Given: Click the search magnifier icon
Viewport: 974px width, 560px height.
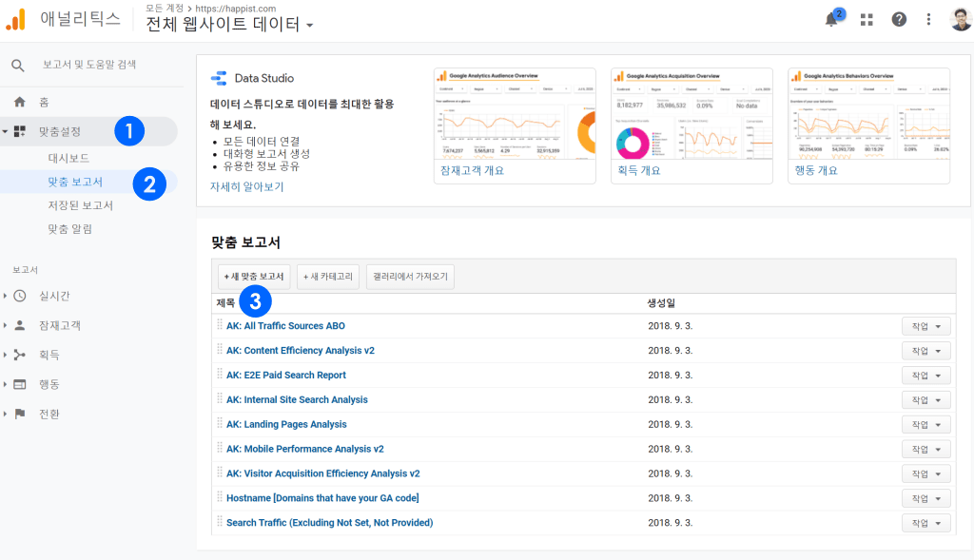Looking at the screenshot, I should [x=19, y=64].
